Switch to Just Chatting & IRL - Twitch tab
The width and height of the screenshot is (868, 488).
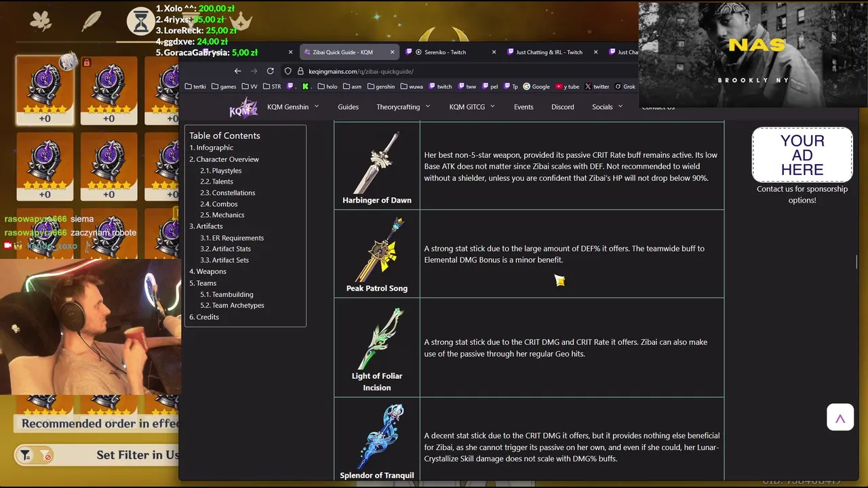point(548,52)
